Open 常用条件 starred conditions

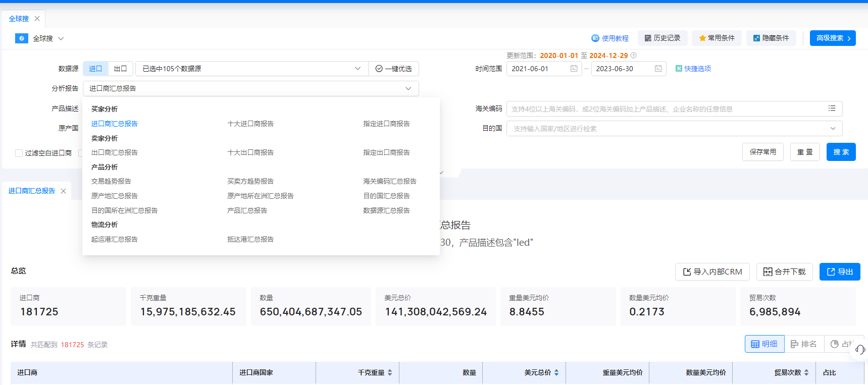click(717, 38)
